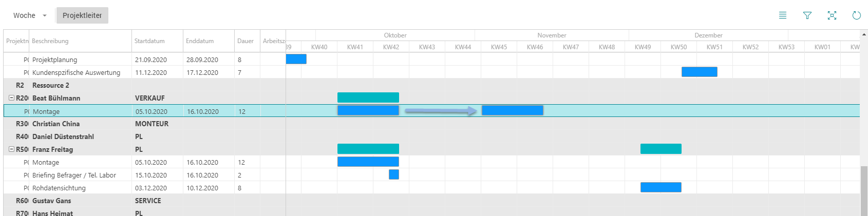Toggle the Projektleiter button

pos(82,15)
